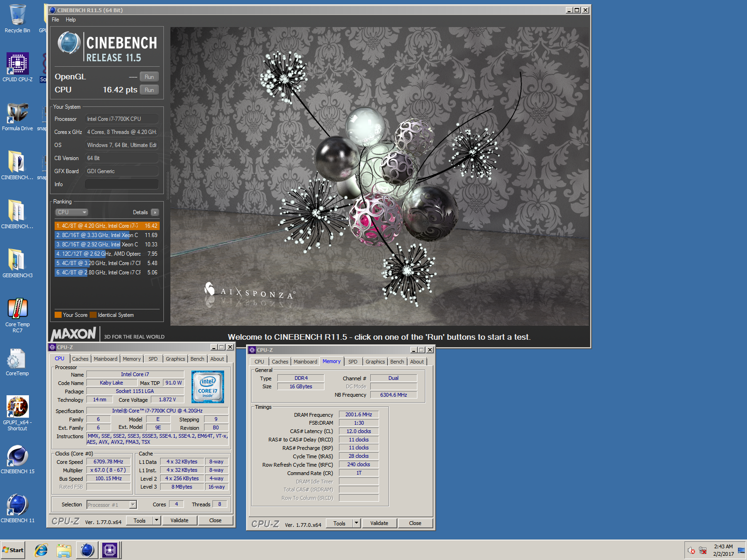Open SPD tab in right CPU-Z window
The width and height of the screenshot is (747, 560).
[353, 362]
